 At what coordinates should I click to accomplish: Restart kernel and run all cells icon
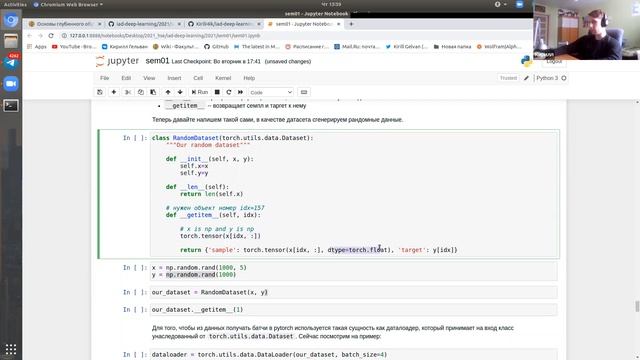[x=240, y=92]
